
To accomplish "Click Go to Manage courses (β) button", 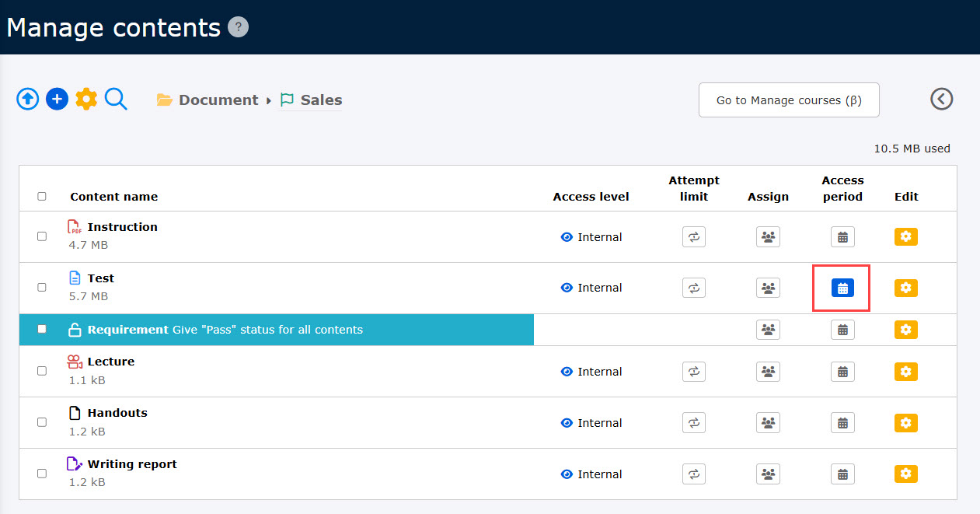I will 788,100.
